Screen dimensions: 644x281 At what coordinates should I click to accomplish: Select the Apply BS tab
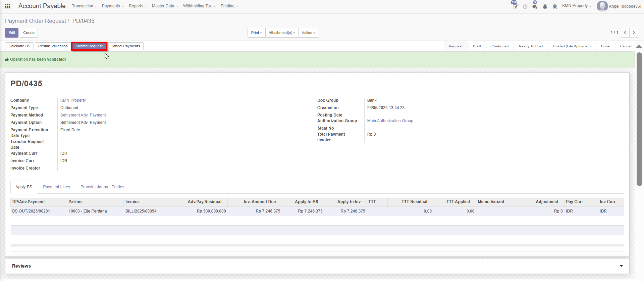coord(24,187)
